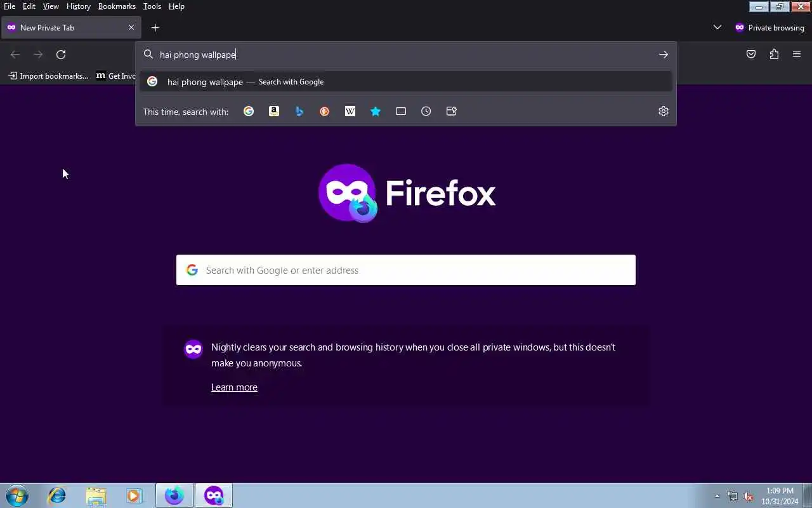Screen dimensions: 812x508
Task: Open List all tabs dropdown arrow
Action: (x=717, y=27)
